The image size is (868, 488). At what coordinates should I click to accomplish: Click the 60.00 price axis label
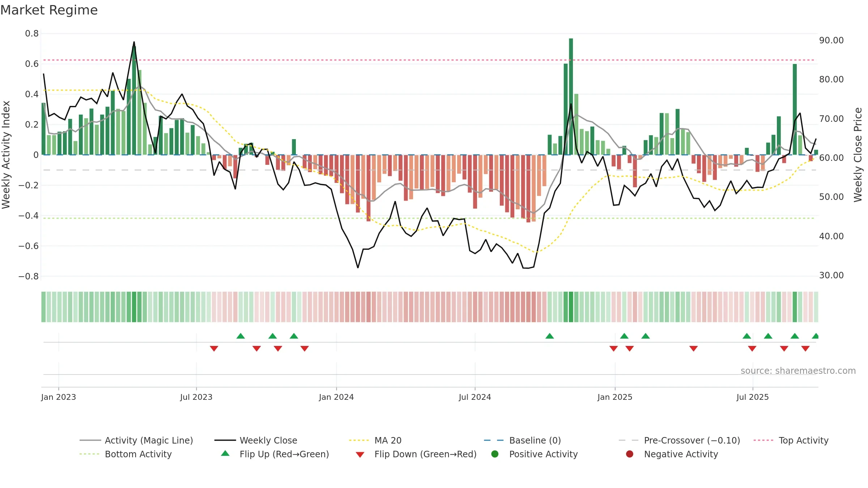[831, 158]
